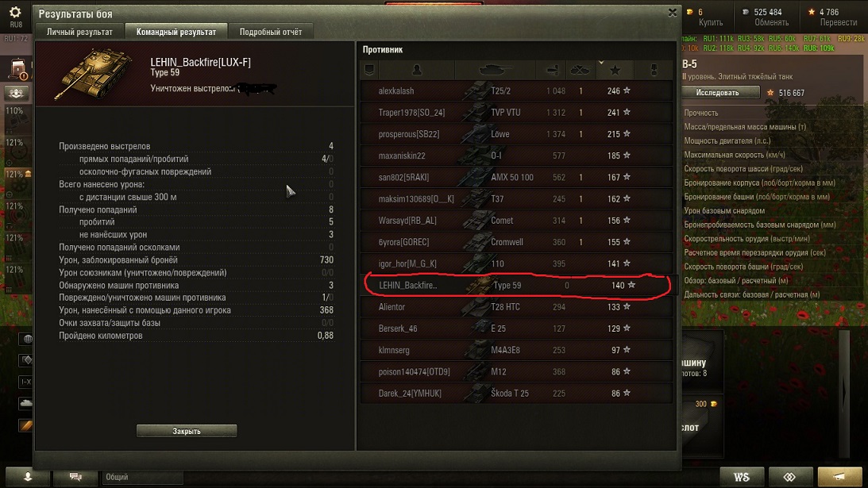Sort by damage dealt gun icon
The image size is (868, 488).
click(x=552, y=70)
